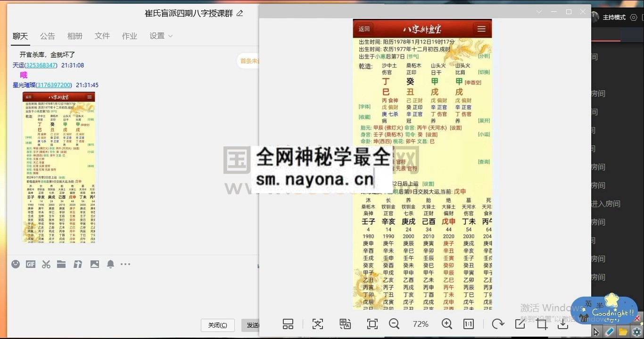The height and width of the screenshot is (339, 644).
Task: Click 主持模式 label in dark window
Action: coord(614,17)
